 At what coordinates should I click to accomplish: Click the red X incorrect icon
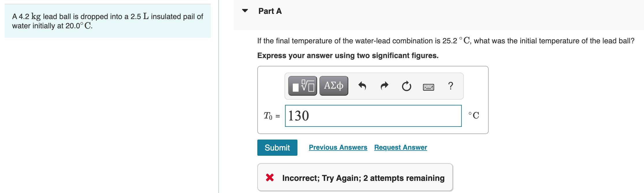click(x=270, y=177)
